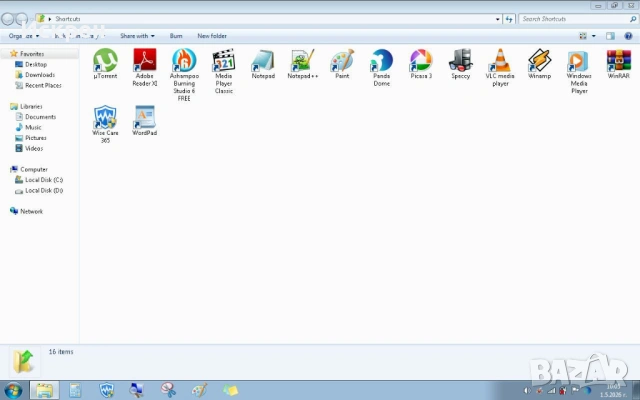640x400 pixels.
Task: Select the Notepad++ shortcut
Action: [302, 64]
